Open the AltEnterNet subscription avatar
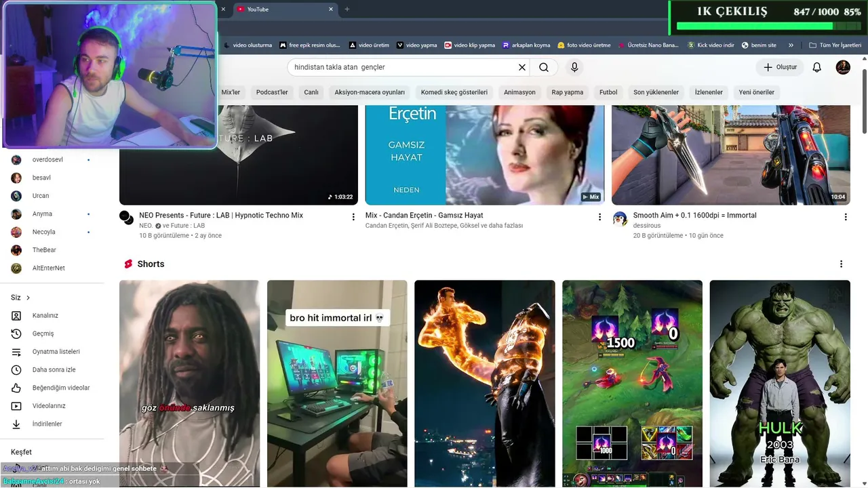 pyautogui.click(x=16, y=268)
